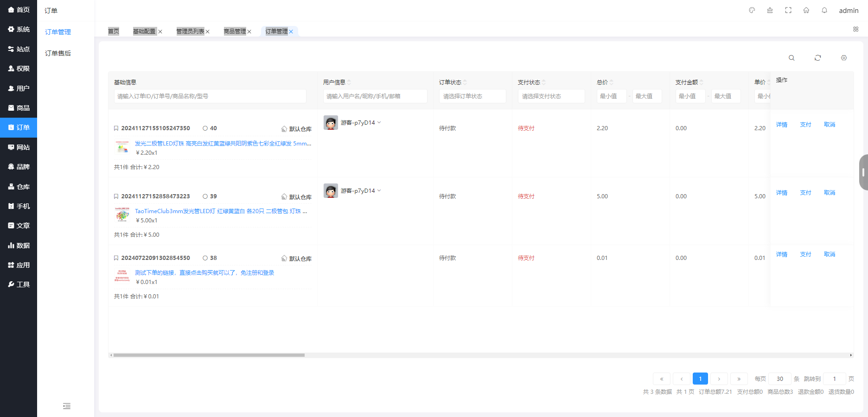
Task: Click the theme palette icon in header
Action: click(x=751, y=10)
